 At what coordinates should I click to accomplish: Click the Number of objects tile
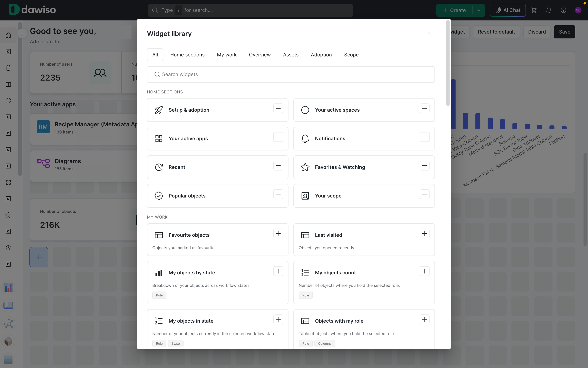tap(84, 220)
